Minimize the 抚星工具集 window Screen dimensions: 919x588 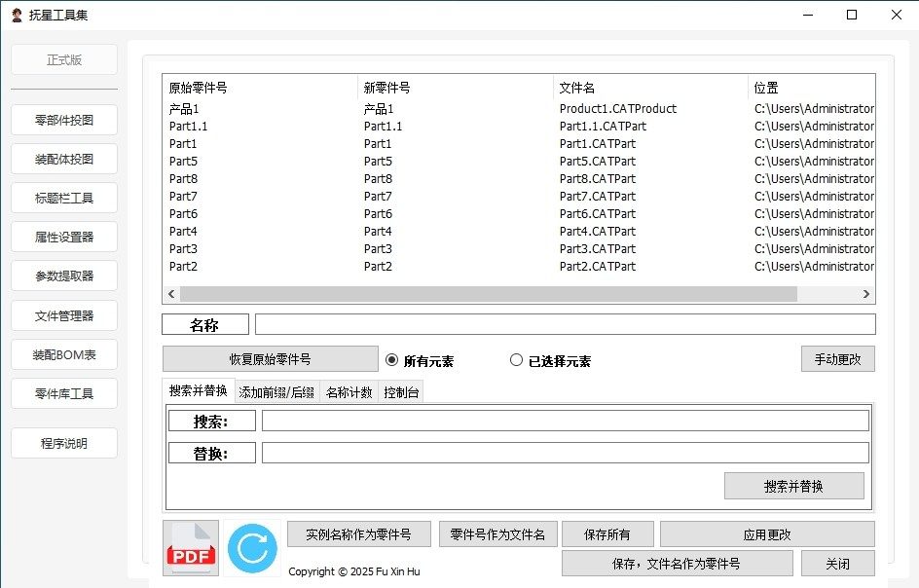point(808,15)
